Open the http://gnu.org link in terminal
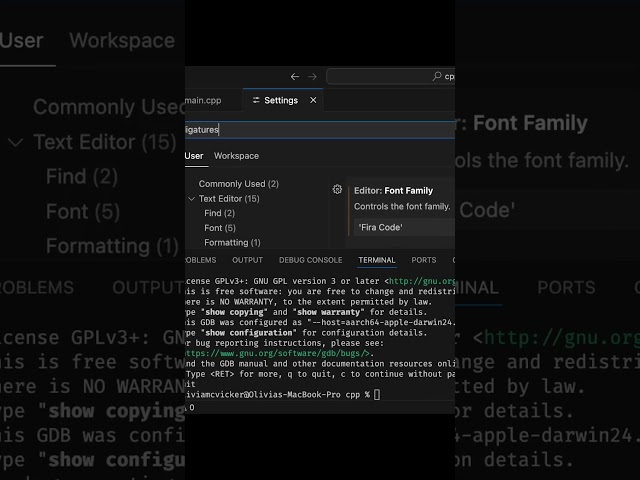This screenshot has width=640, height=480. pos(422,281)
